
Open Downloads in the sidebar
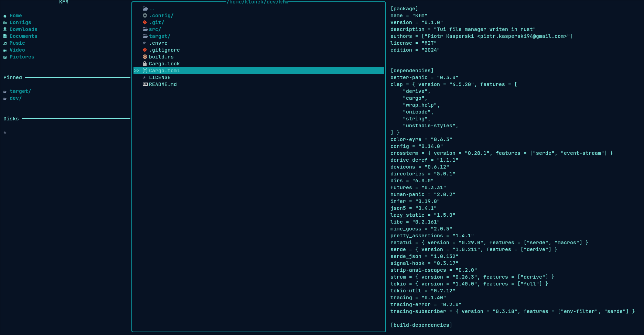point(23,29)
